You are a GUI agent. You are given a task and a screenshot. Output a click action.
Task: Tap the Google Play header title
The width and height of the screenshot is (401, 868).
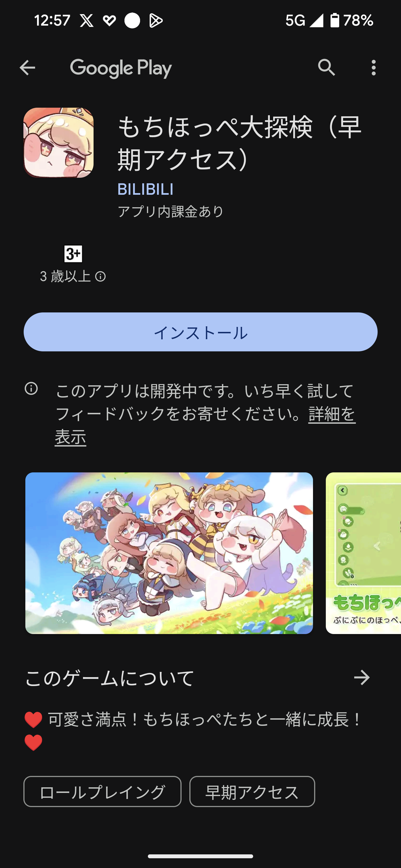(x=121, y=68)
